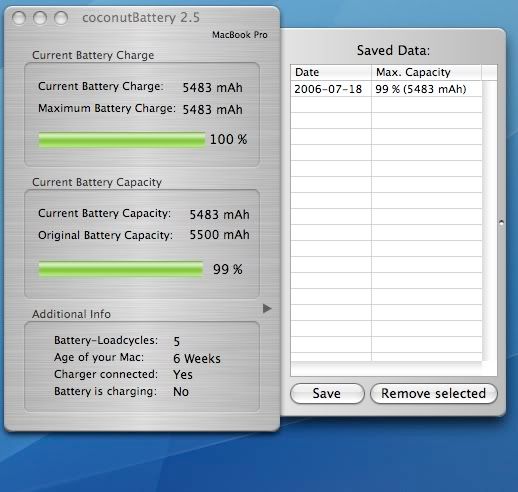Click the Current Battery Capacity value 5483 mAh
Screen dimensions: 518x492
pos(219,214)
